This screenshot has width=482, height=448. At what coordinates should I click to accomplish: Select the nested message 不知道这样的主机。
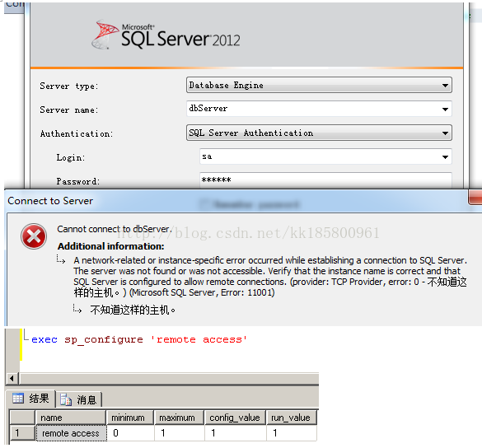(x=133, y=310)
